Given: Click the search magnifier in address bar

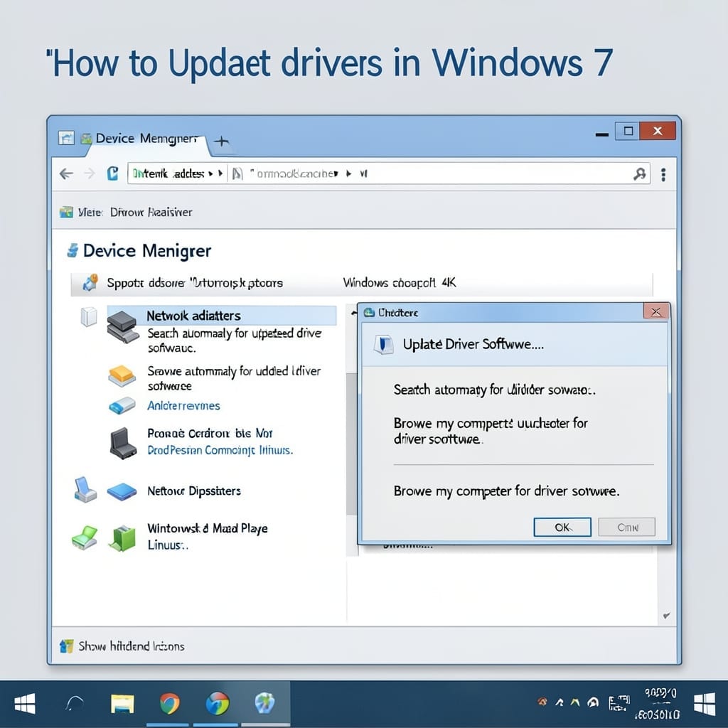Looking at the screenshot, I should tap(640, 174).
